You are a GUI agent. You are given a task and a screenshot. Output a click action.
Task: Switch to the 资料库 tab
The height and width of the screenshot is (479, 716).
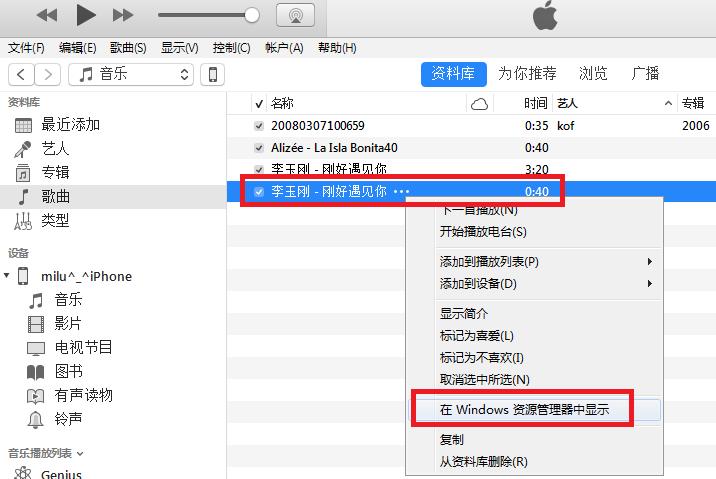coord(453,74)
